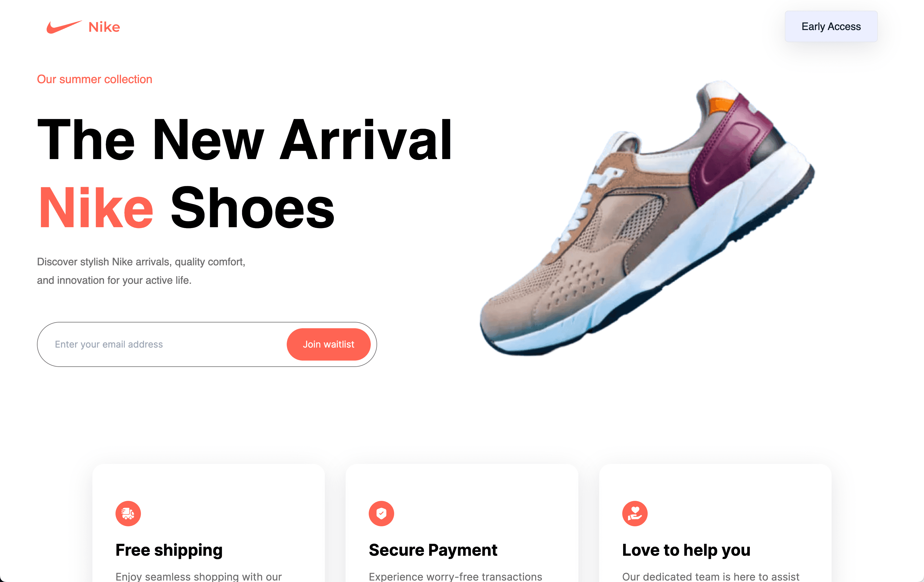The height and width of the screenshot is (582, 924).
Task: Click the Nike swoosh logo icon
Action: click(64, 27)
